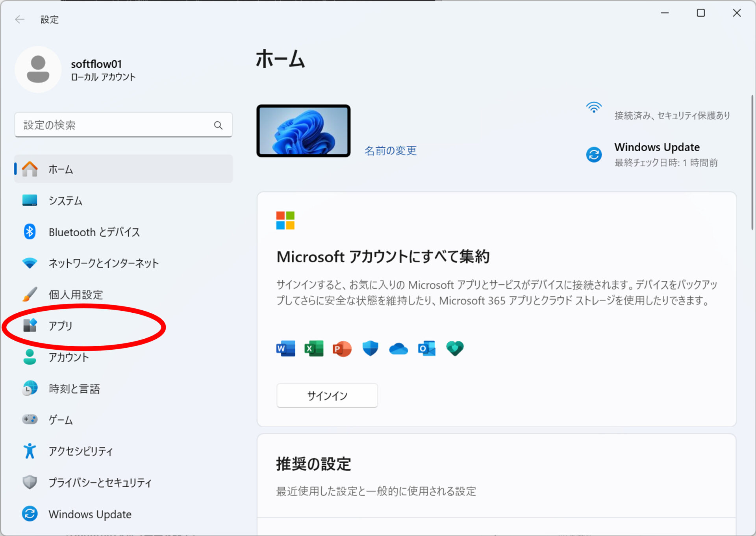Click the Microsoft アカウントにすべて集約 heading
756x536 pixels.
(x=383, y=256)
